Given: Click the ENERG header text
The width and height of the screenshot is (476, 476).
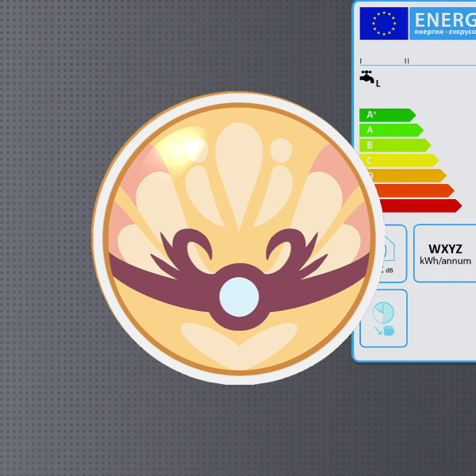Looking at the screenshot, I should coord(445,21).
